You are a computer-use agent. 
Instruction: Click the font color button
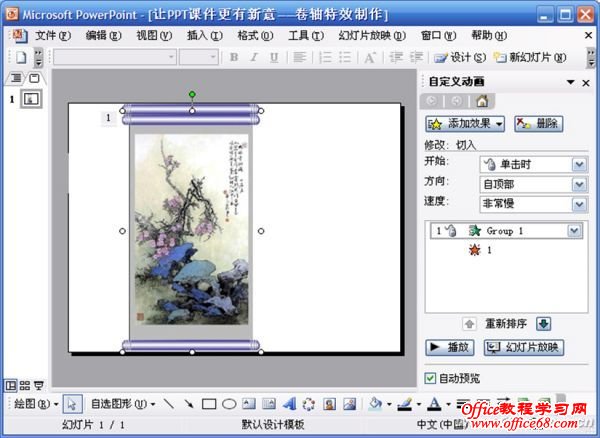[433, 404]
